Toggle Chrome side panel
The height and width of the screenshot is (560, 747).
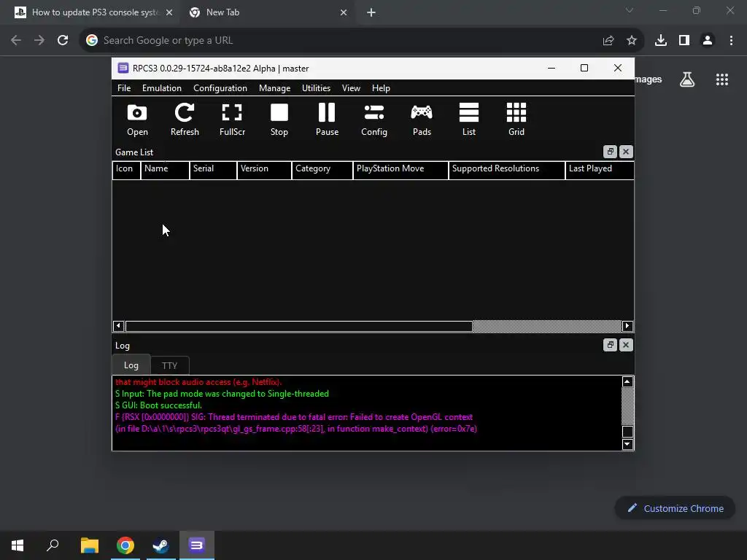[684, 41]
